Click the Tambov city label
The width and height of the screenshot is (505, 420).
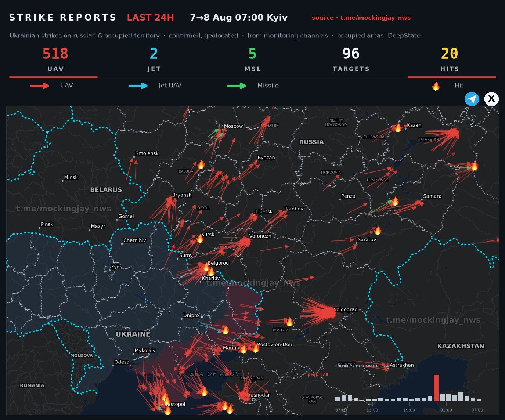coord(294,209)
